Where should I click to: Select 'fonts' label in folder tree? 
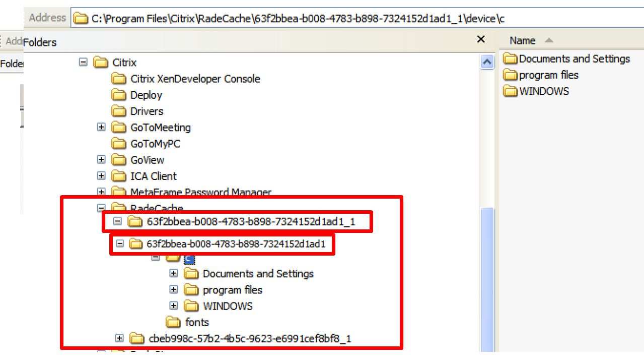tap(197, 322)
